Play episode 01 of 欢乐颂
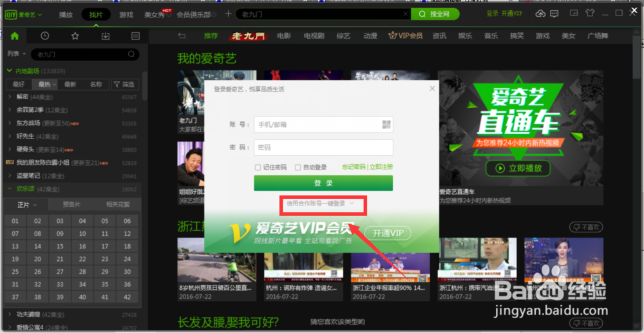Image resolution: width=644 pixels, height=333 pixels. click(15, 221)
